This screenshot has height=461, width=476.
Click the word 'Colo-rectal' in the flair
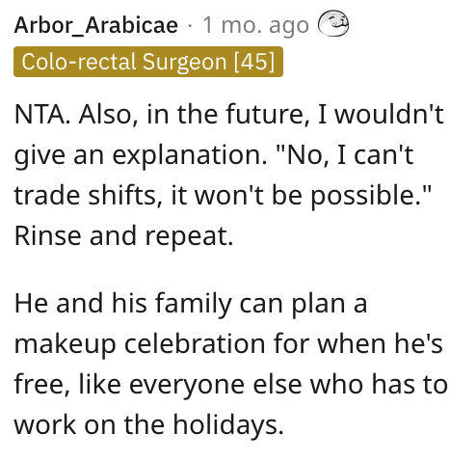[x=79, y=62]
